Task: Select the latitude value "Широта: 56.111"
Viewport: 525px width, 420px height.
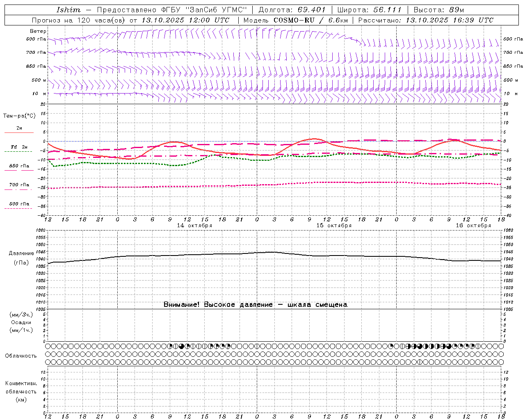Action: (x=369, y=10)
